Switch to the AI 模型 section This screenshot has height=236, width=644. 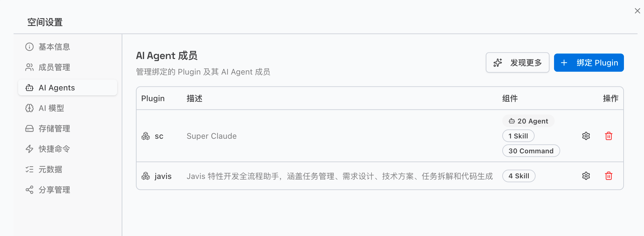[52, 108]
